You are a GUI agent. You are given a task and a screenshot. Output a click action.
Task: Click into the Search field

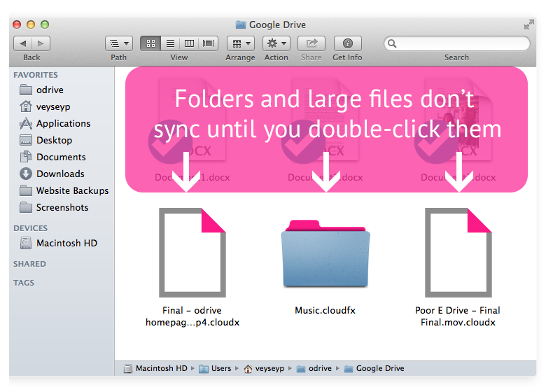pyautogui.click(x=456, y=43)
